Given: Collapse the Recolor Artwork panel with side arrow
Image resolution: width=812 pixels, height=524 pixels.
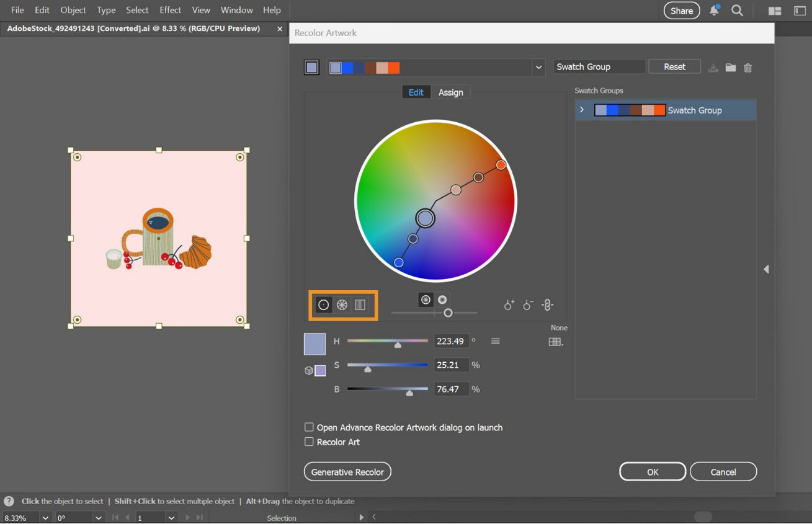Looking at the screenshot, I should pos(767,269).
